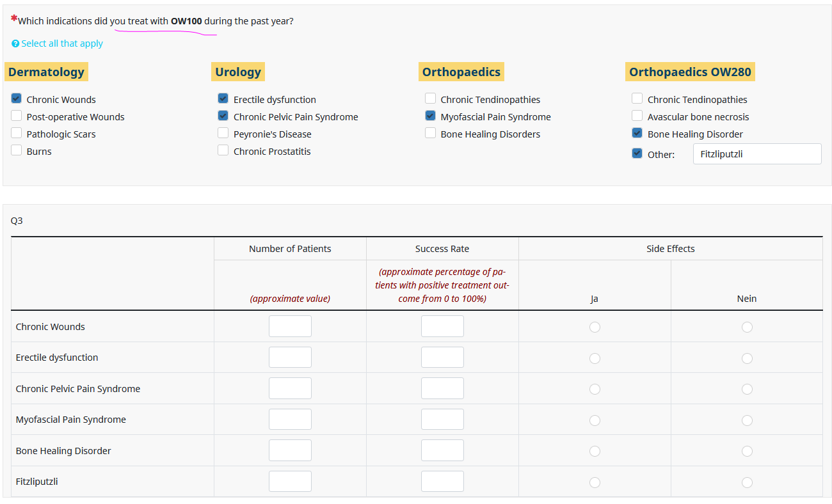Screen dimensions: 832x504
Task: Enable the Pathologic Scars option
Action: [x=17, y=133]
